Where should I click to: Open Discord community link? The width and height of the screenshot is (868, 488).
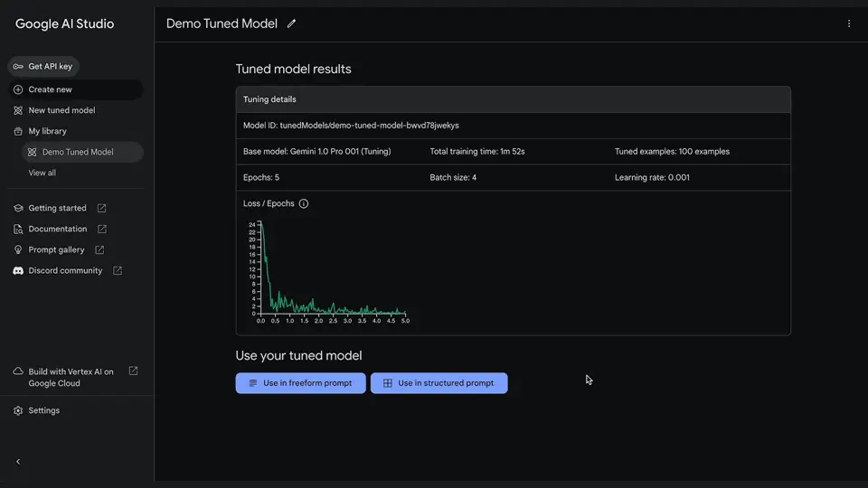65,270
